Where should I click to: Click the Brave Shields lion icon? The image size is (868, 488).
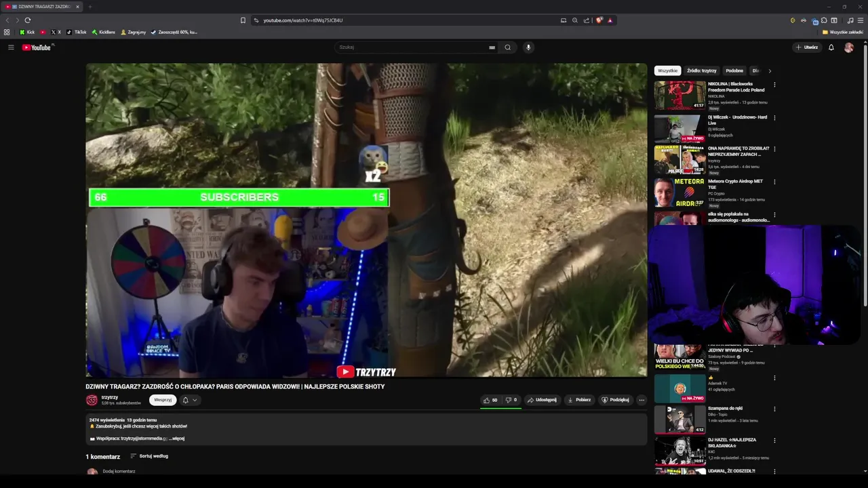pos(599,20)
